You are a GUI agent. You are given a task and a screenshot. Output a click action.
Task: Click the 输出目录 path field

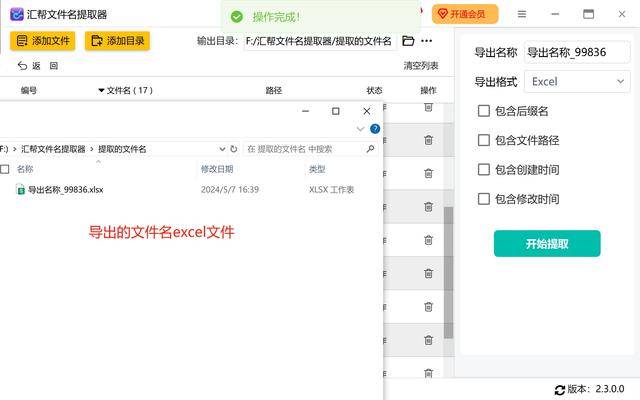(320, 41)
